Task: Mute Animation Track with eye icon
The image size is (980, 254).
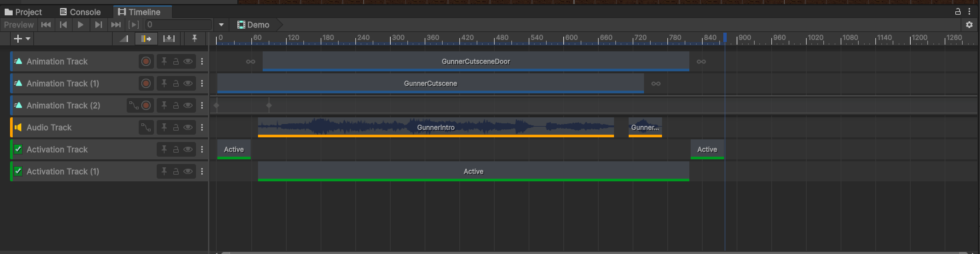Action: click(x=188, y=61)
